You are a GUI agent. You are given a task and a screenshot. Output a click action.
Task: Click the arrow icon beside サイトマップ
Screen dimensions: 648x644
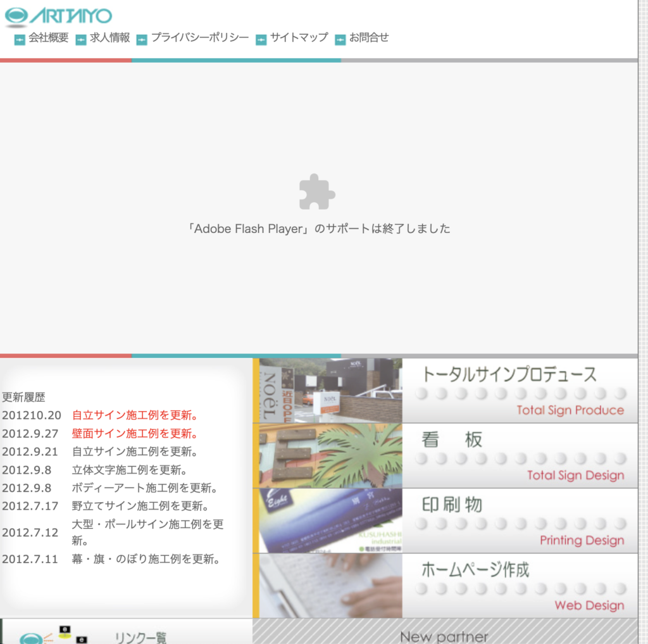pyautogui.click(x=261, y=39)
